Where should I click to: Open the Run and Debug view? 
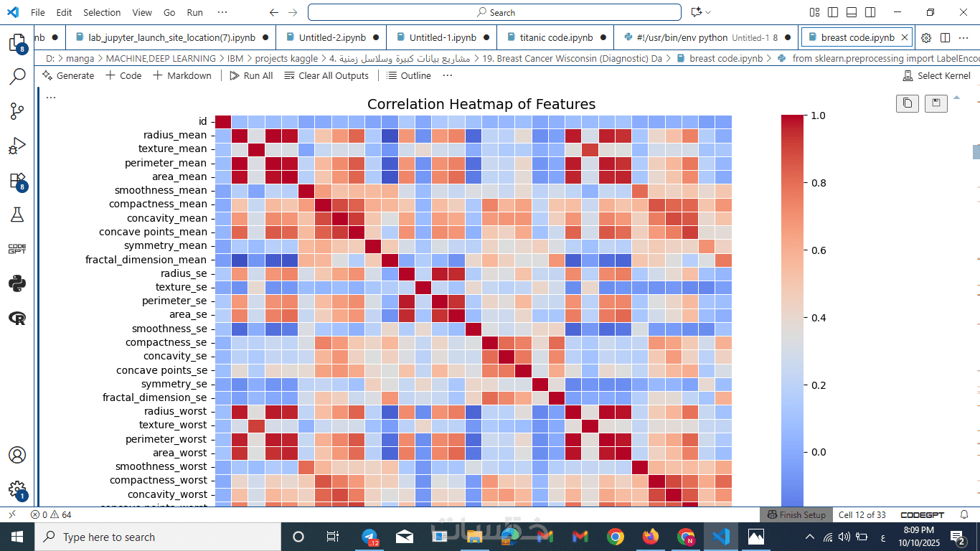pos(17,146)
